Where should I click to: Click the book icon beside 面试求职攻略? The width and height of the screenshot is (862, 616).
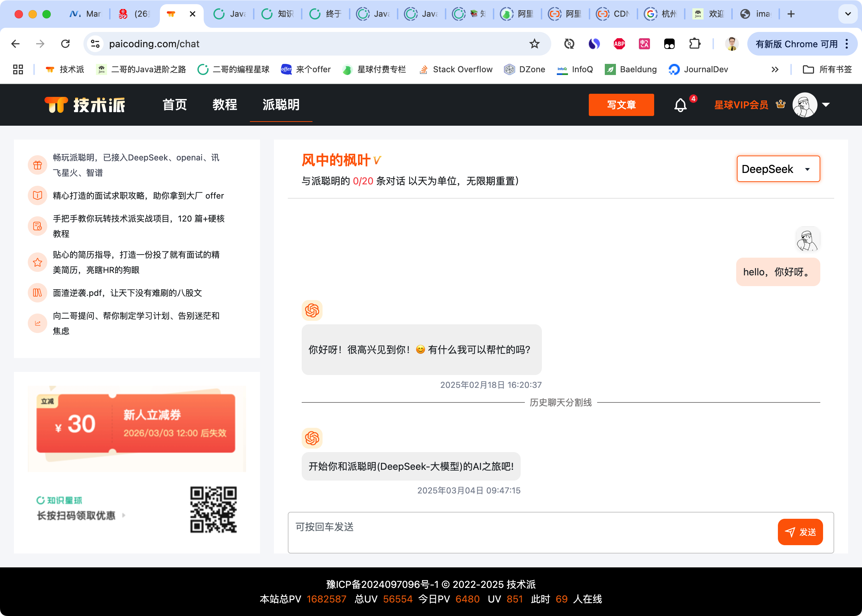37,195
